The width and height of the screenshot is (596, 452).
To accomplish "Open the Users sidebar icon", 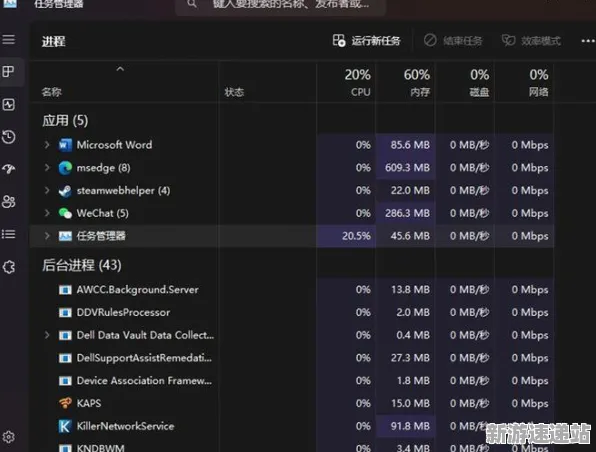I will (8, 201).
